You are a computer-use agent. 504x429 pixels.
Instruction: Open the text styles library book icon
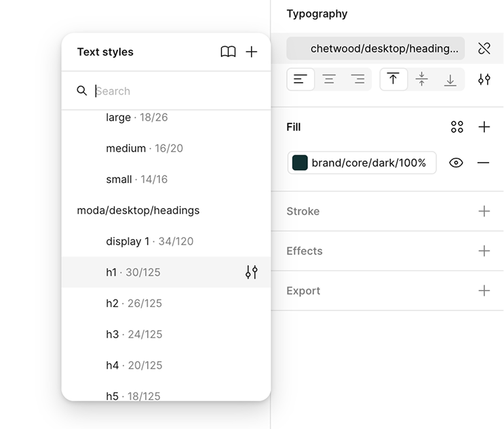point(228,52)
